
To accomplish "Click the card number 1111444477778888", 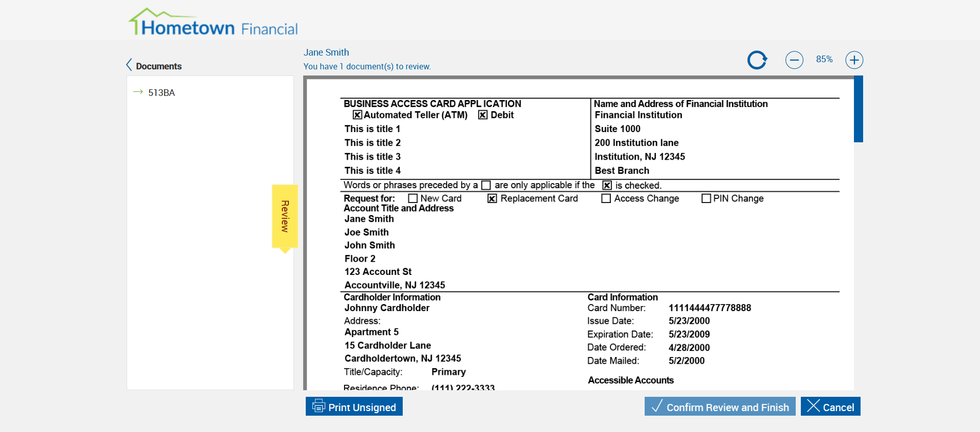I will click(710, 308).
